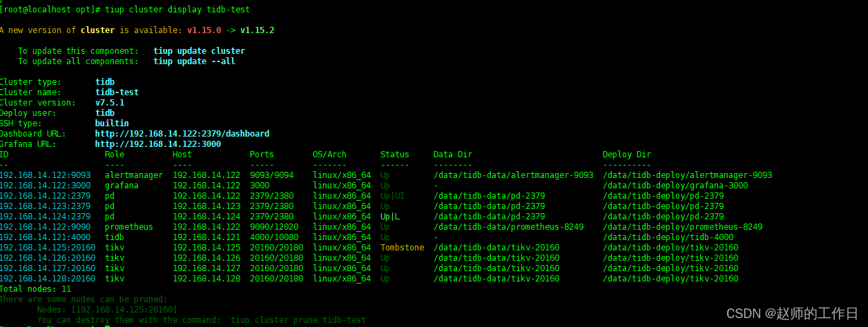Select the new version text v1.15.2
868x327 pixels.
258,30
